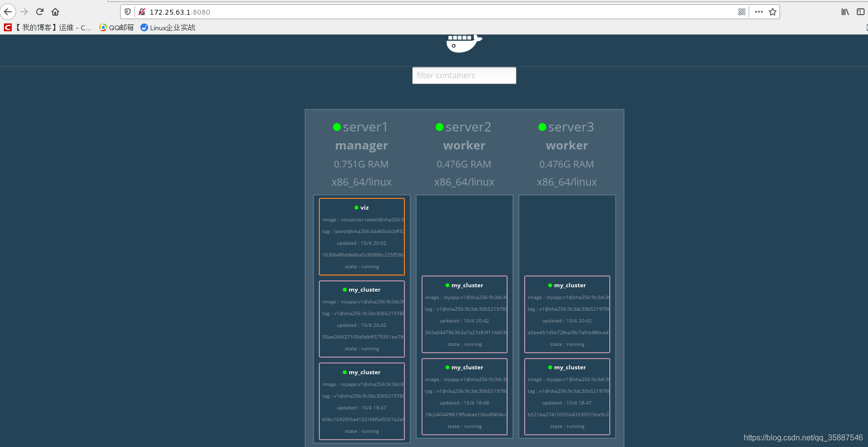868x447 pixels.
Task: Click container ID 1630b4f6dde66a5c text
Action: point(363,255)
